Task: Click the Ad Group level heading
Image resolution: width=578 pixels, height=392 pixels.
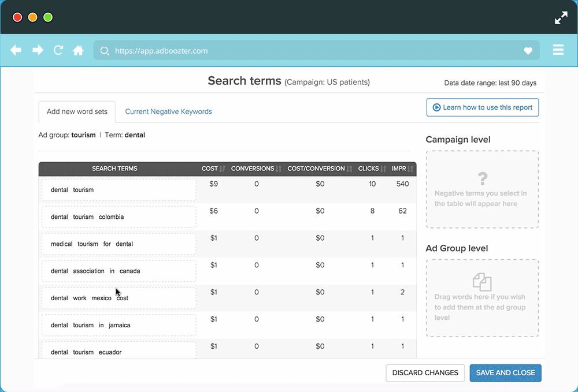Action: point(457,248)
